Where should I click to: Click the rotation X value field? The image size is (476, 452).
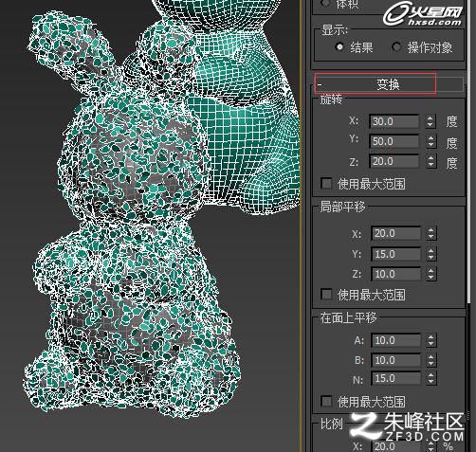click(x=394, y=121)
